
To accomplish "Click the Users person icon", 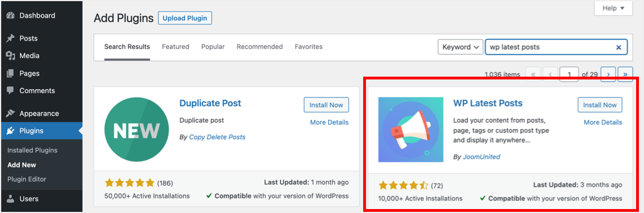I will tap(11, 199).
